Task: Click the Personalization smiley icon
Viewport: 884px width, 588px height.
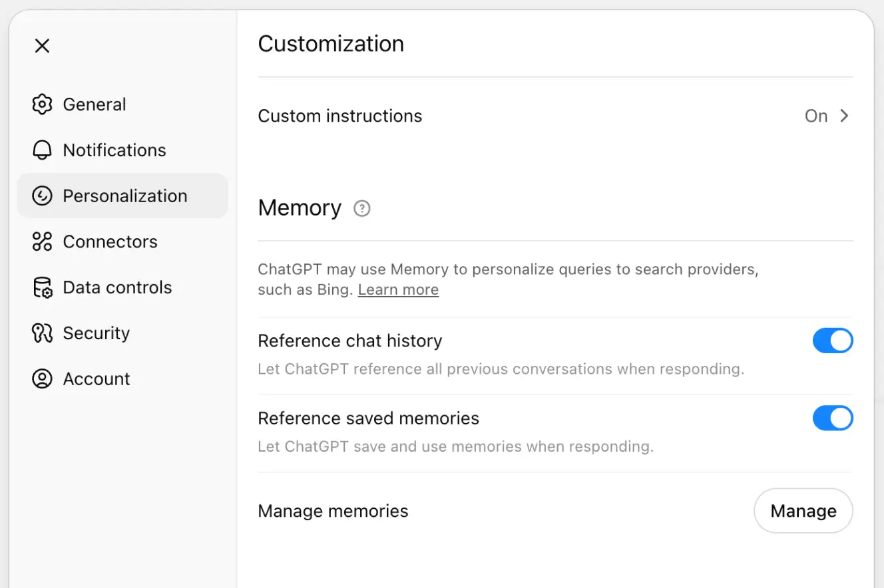Action: tap(42, 196)
